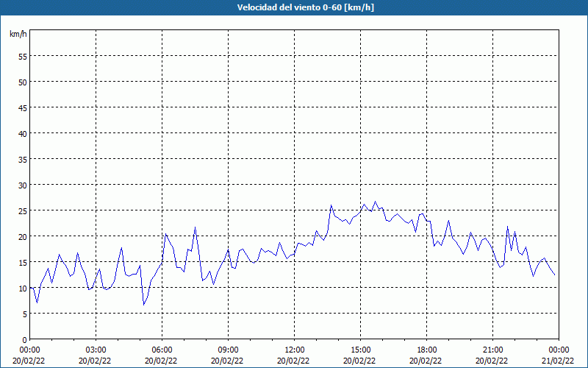Select the single-digit y-axis value "5"
Viewport: 588px width, 368px height.
point(25,314)
